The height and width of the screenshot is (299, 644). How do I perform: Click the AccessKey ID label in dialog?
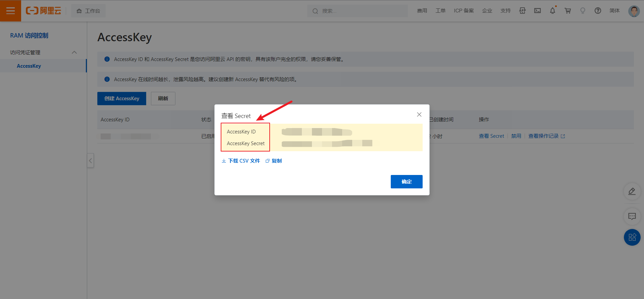[241, 132]
